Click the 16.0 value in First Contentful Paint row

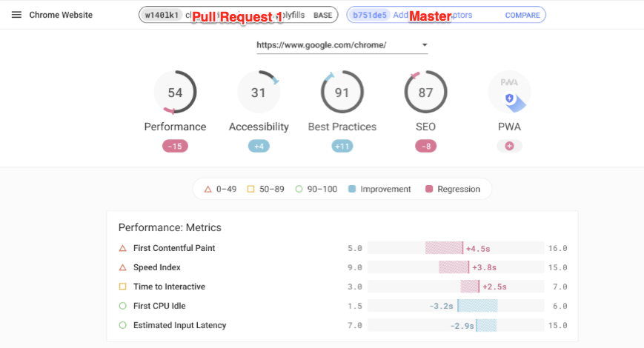558,248
